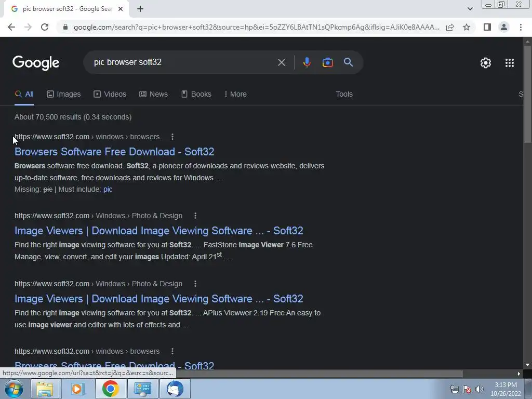This screenshot has width=532, height=399.
Task: Bookmark this page with the star
Action: [x=467, y=27]
